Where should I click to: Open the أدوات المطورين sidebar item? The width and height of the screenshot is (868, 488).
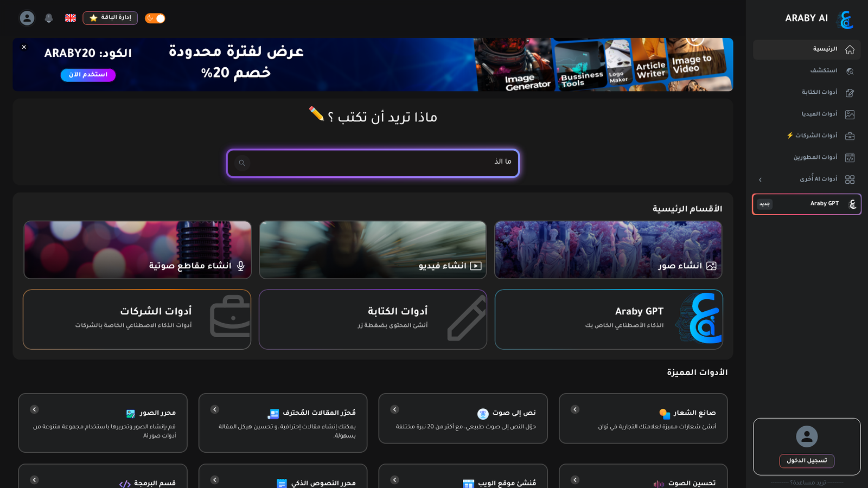coord(807,158)
